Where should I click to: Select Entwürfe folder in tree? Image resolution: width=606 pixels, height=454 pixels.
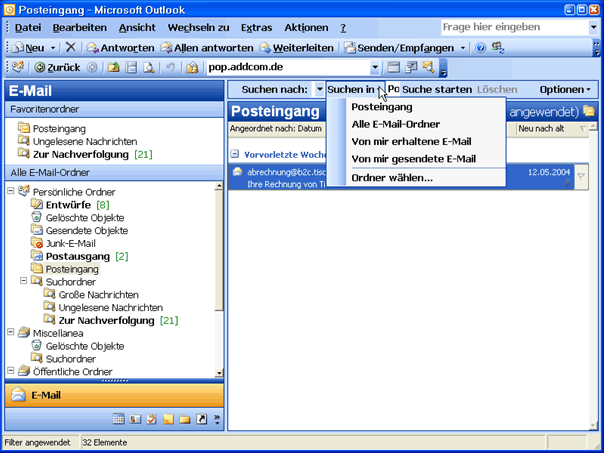[x=68, y=205]
